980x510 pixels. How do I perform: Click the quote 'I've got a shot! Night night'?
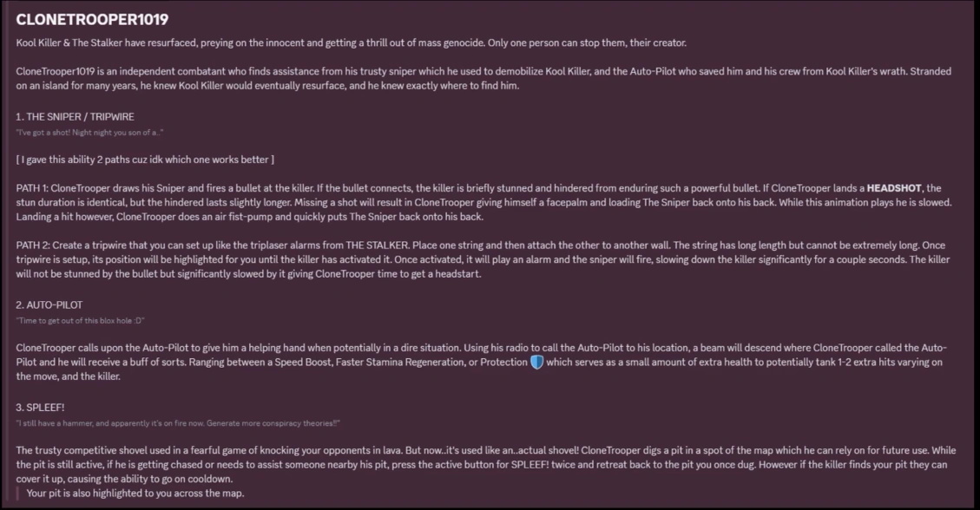pos(89,133)
